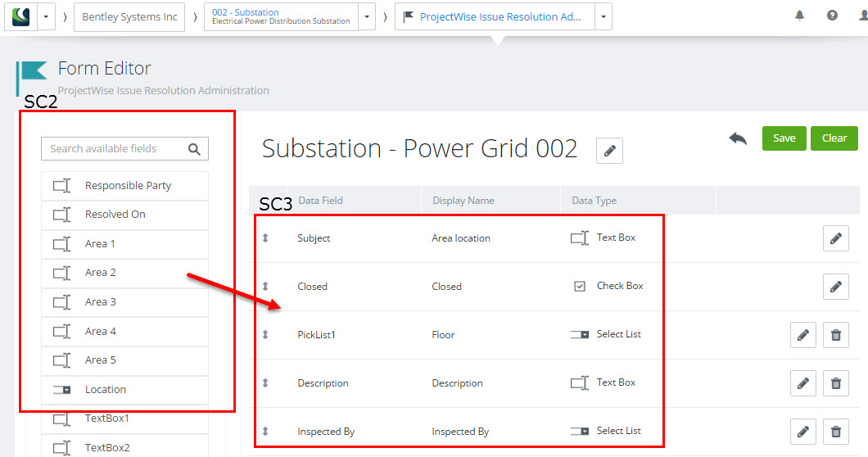Click the Closed row check box icon
868x457 pixels.
pyautogui.click(x=580, y=287)
